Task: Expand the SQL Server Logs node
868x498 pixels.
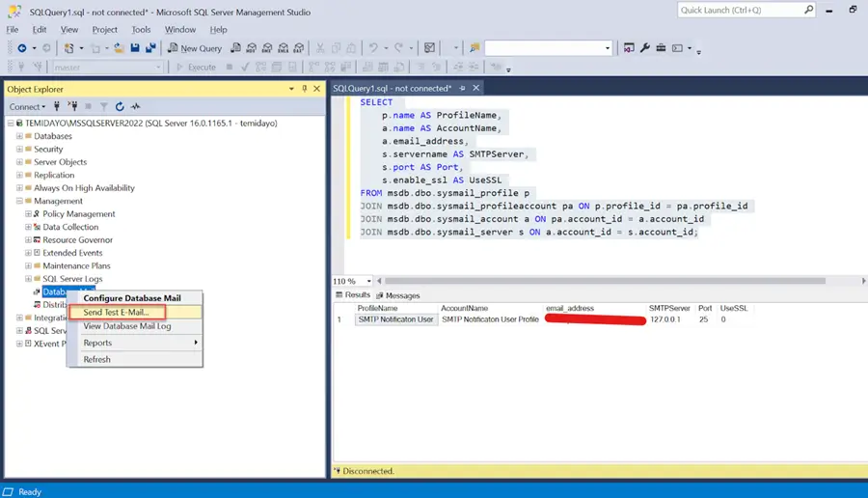Action: click(x=28, y=279)
